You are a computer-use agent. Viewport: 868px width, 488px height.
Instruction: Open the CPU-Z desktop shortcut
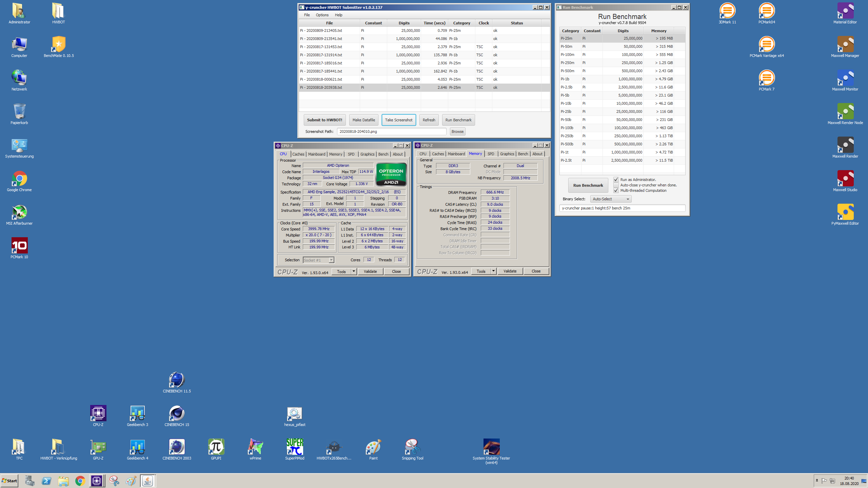[x=98, y=416]
